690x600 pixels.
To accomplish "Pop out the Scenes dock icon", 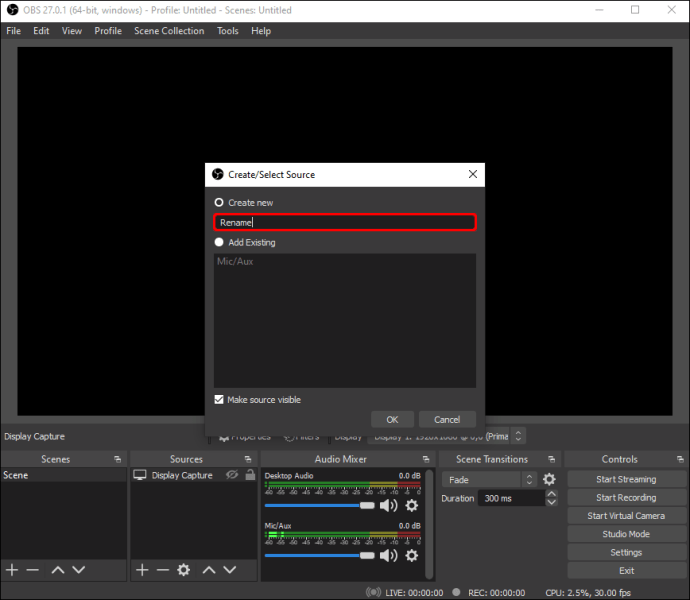I will click(117, 459).
